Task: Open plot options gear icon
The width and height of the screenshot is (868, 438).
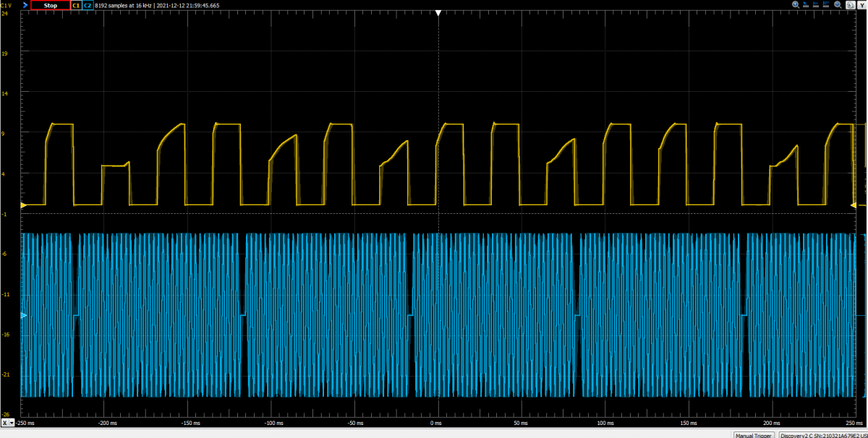Action: [x=850, y=5]
